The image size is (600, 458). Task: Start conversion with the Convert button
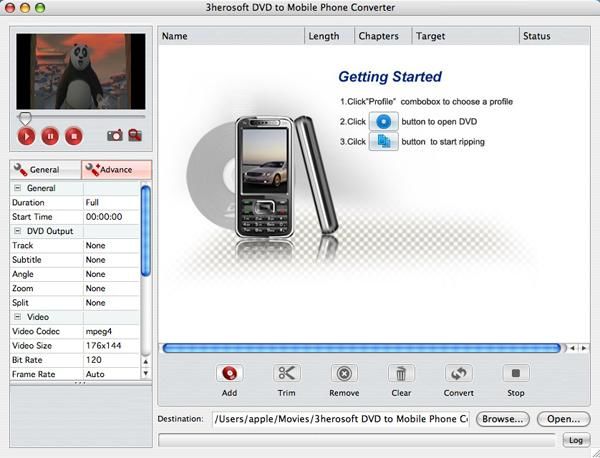[458, 373]
